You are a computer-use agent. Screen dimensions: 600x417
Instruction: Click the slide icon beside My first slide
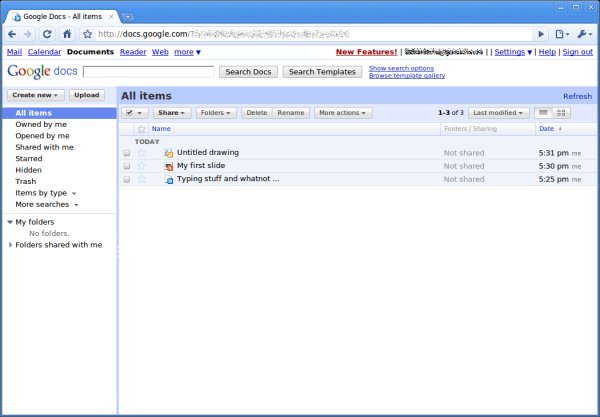[x=169, y=166]
